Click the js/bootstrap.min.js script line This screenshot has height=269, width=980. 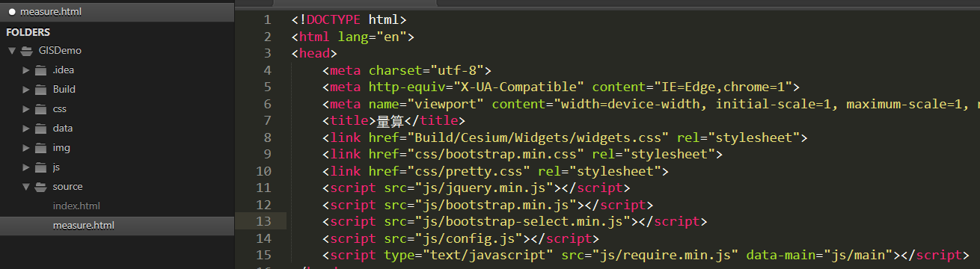click(x=488, y=205)
